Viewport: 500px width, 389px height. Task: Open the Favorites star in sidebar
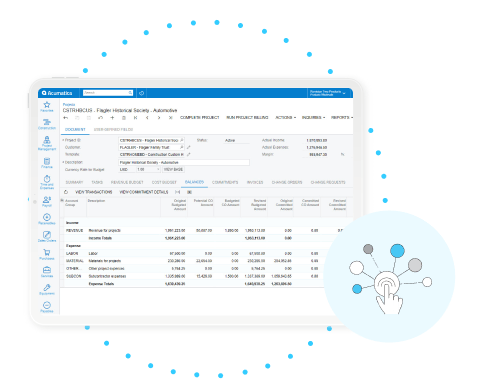pos(47,105)
